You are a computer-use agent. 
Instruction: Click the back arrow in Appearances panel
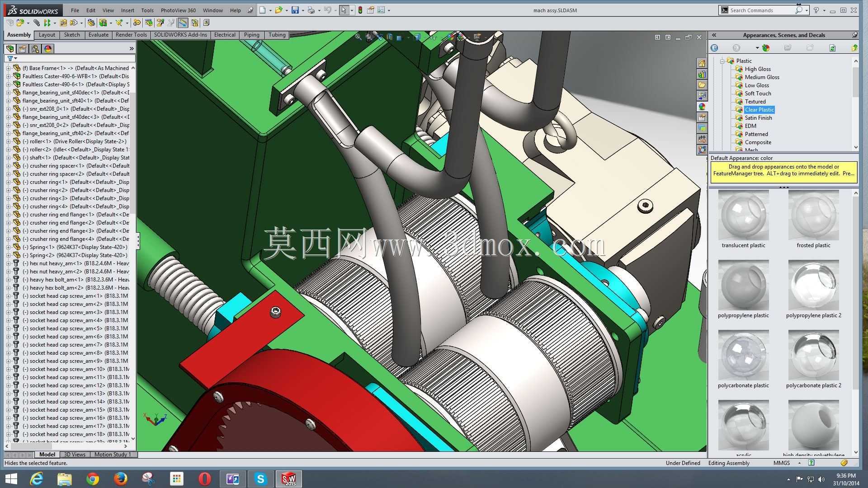click(x=714, y=48)
